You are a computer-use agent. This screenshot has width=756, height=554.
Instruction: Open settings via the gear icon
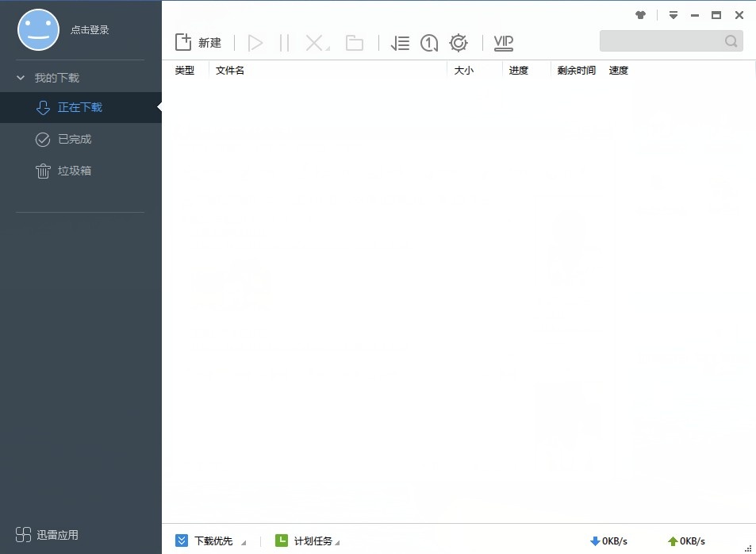click(x=459, y=43)
